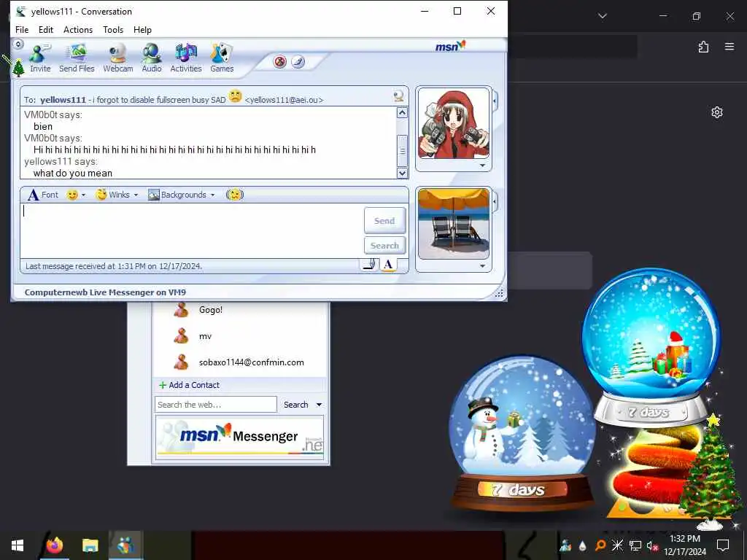Open the Tools menu
This screenshot has height=560, width=747.
click(x=113, y=29)
